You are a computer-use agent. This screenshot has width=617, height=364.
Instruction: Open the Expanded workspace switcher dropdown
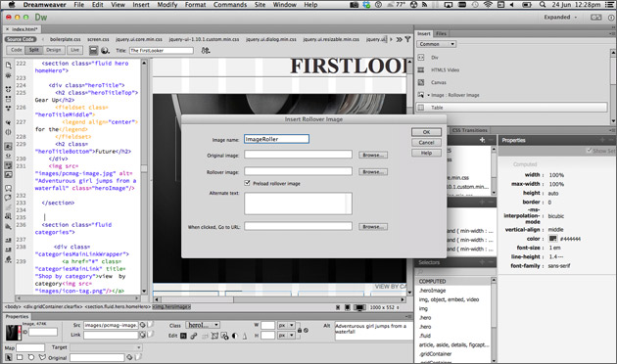point(560,18)
